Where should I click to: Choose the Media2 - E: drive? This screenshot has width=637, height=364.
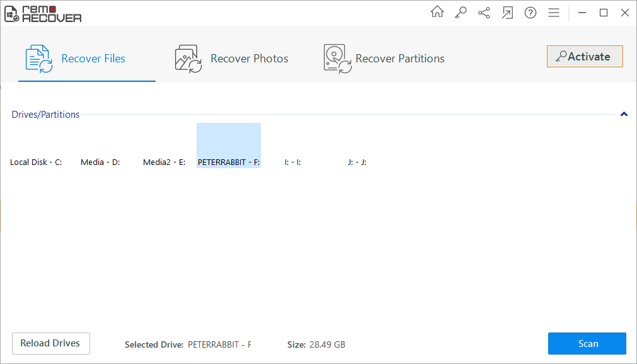point(164,162)
